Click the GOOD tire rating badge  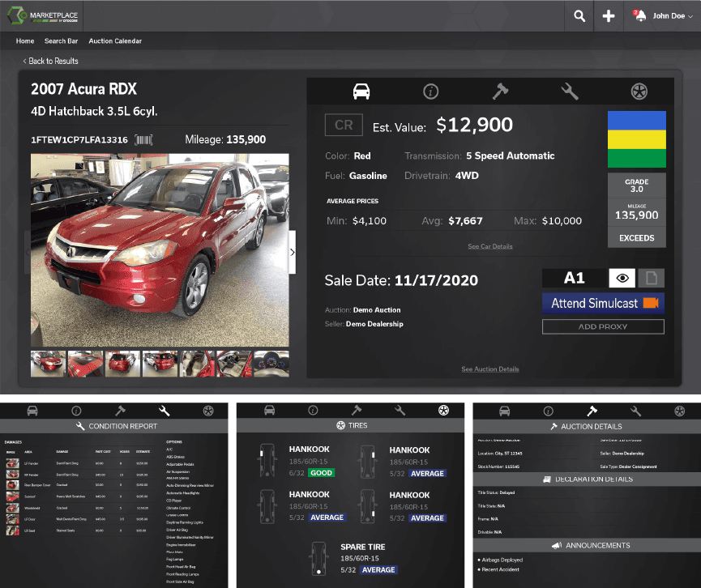321,473
